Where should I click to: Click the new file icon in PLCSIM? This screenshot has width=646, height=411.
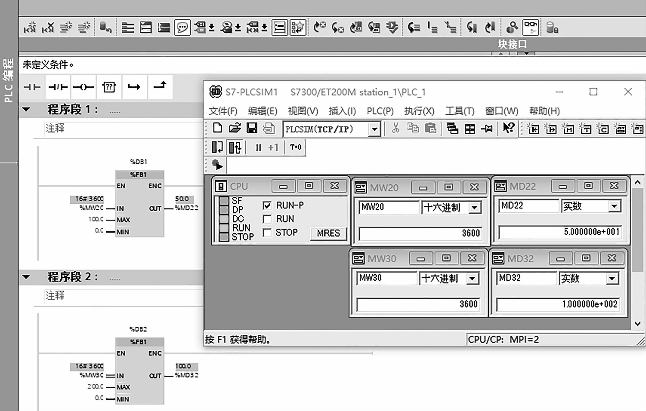(217, 128)
